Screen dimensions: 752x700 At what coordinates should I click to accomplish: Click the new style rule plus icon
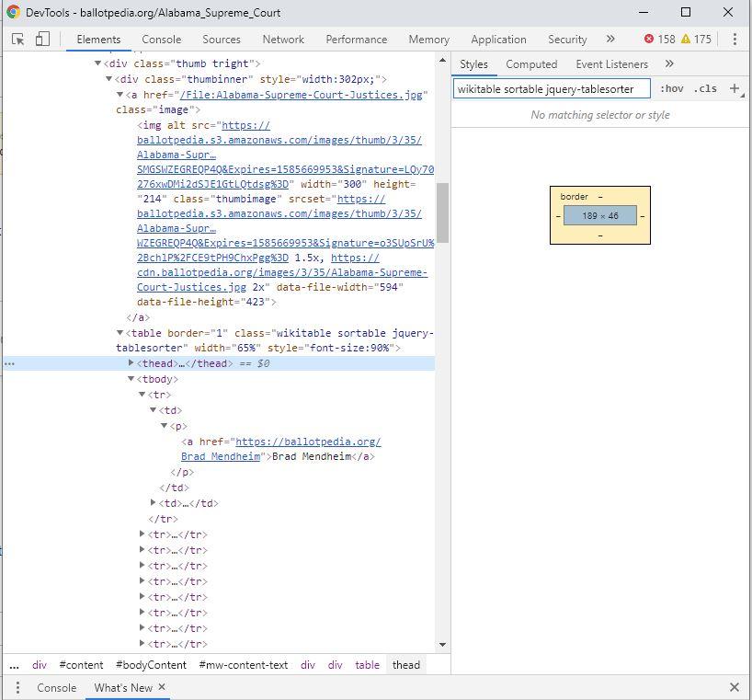point(734,89)
